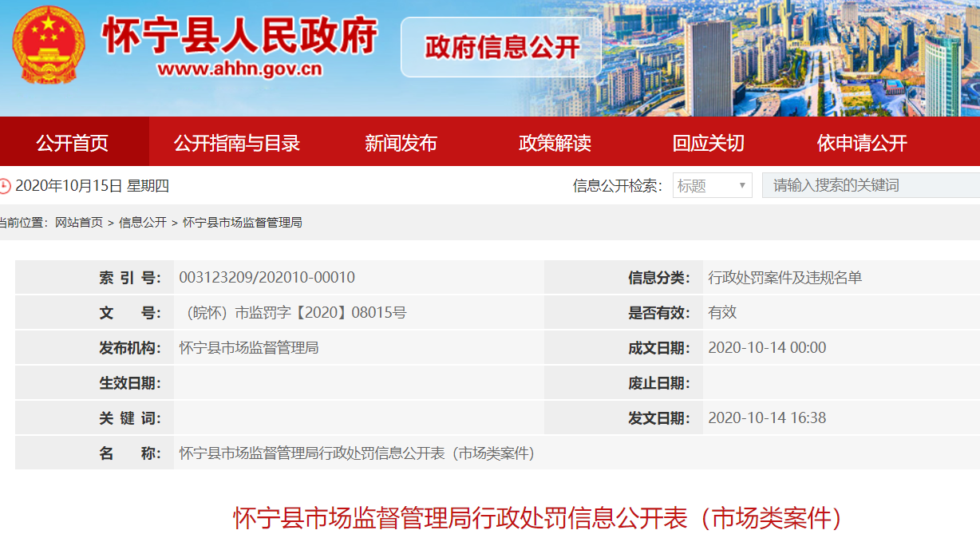The height and width of the screenshot is (546, 980).
Task: Open the 公开首页 tab
Action: (x=73, y=143)
